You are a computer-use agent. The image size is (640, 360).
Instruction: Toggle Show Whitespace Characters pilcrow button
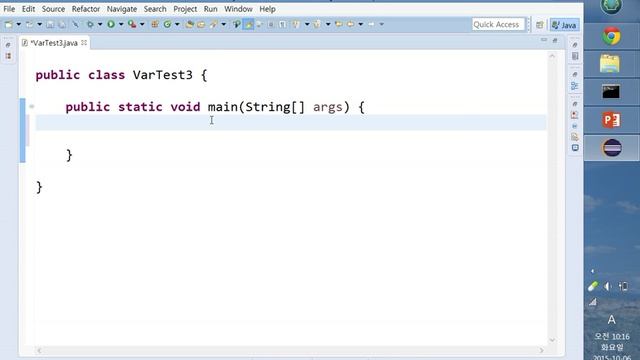(282, 24)
